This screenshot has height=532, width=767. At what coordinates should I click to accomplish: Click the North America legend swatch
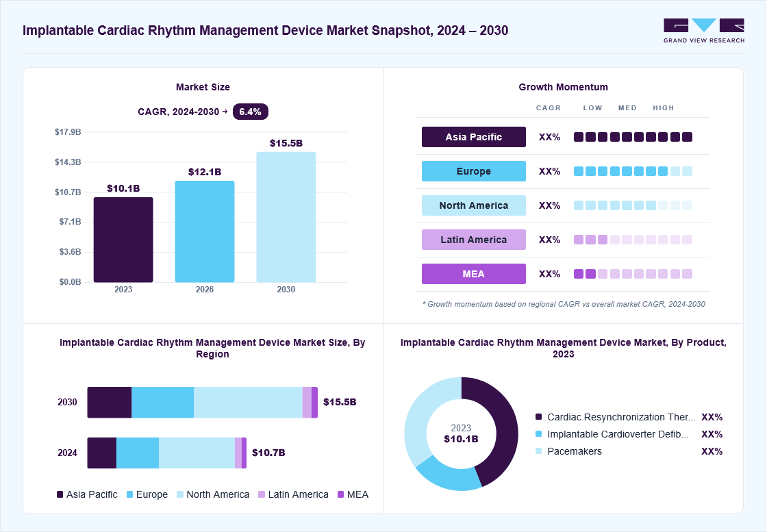click(180, 494)
